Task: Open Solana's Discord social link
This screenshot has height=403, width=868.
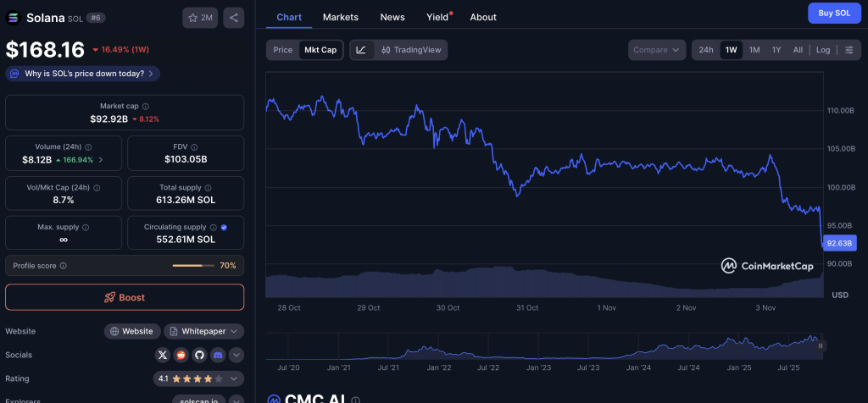Action: pyautogui.click(x=218, y=355)
